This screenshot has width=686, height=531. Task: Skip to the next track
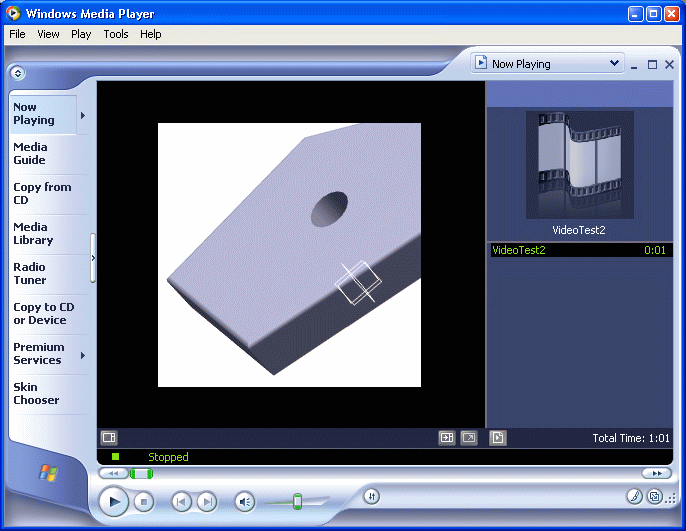tap(207, 502)
